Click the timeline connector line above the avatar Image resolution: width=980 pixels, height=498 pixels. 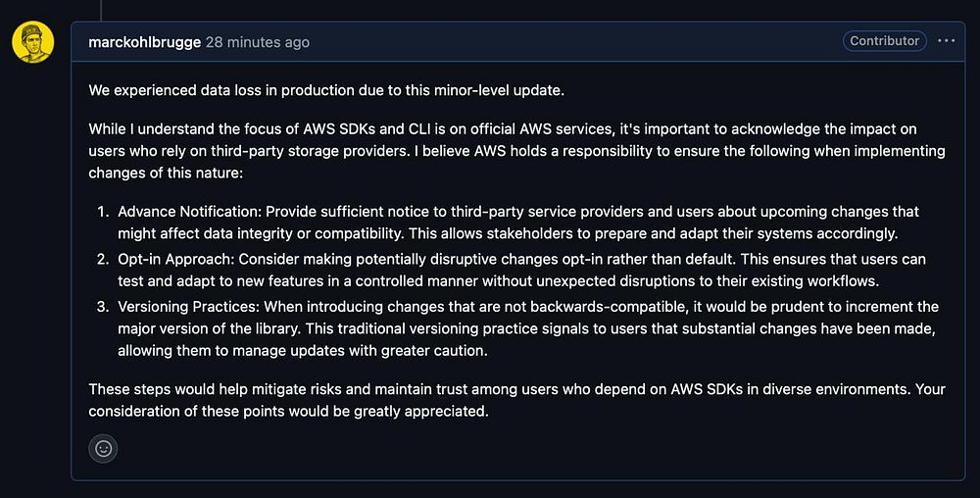click(x=101, y=10)
